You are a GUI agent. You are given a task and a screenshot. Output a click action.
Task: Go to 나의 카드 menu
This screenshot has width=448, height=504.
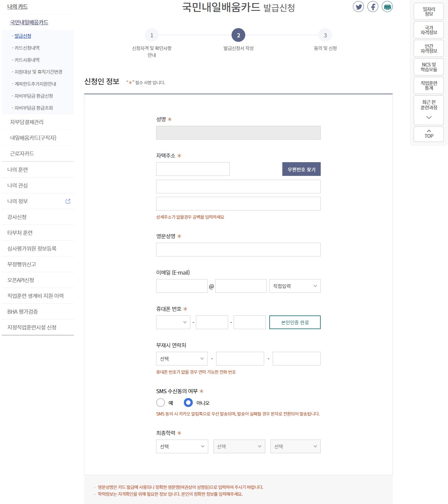pos(17,7)
